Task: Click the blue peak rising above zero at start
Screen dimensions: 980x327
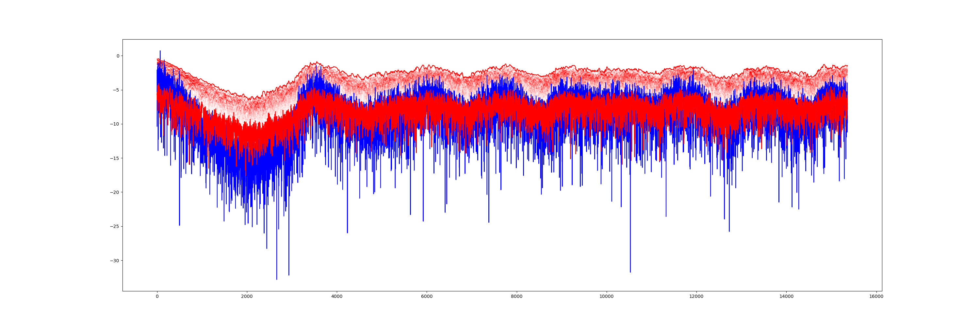Action: click(160, 51)
